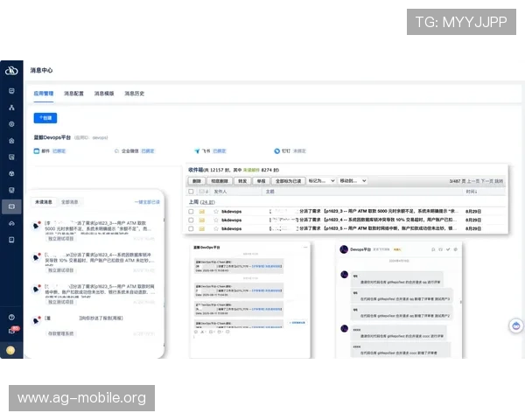Click the emoji icon in chat input toolbar
The width and height of the screenshot is (525, 420).
tap(196, 332)
